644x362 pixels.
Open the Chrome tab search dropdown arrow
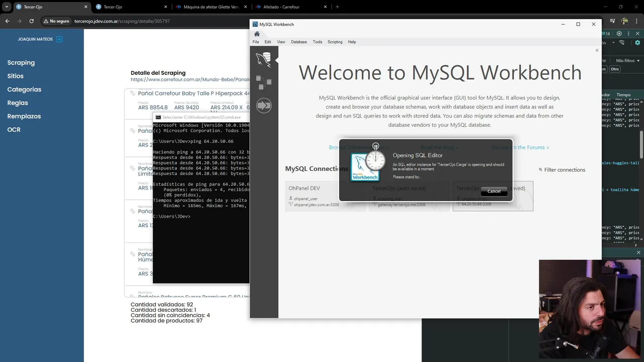[7, 7]
